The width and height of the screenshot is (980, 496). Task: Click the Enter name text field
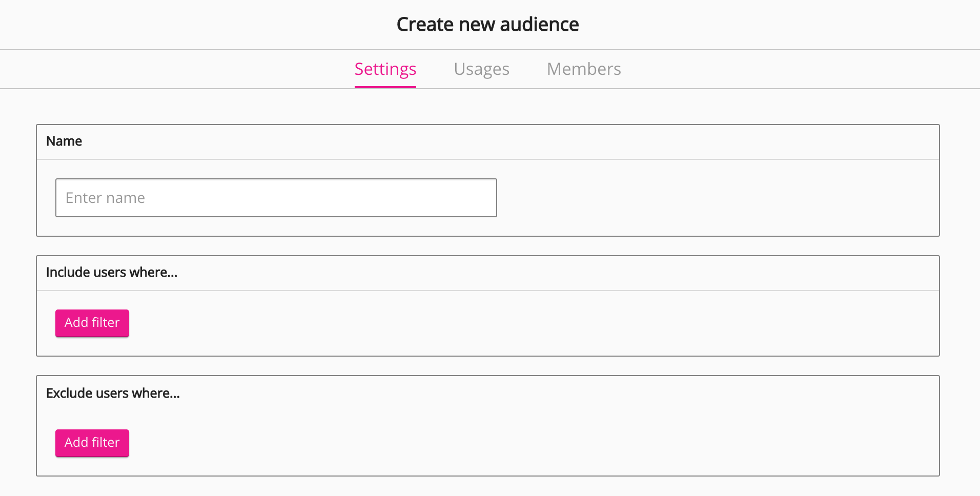[x=276, y=198]
